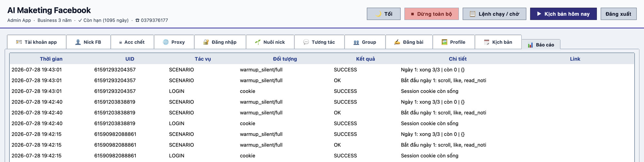Select LOGIN cell for UID 61590982088861
Screen dimensions: 644x162
(176, 156)
